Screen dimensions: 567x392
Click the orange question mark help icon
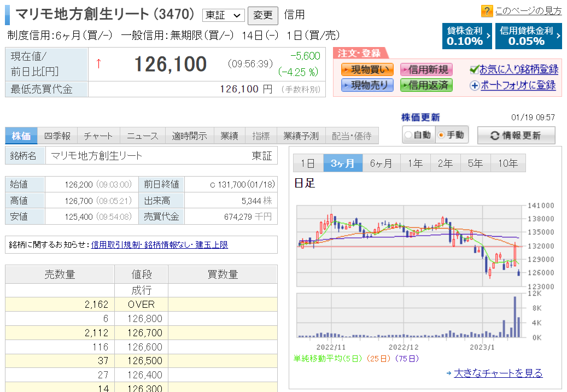[x=487, y=11]
